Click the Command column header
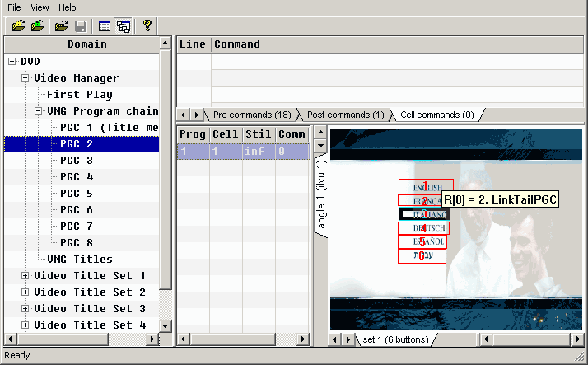The image size is (588, 365). tap(237, 44)
